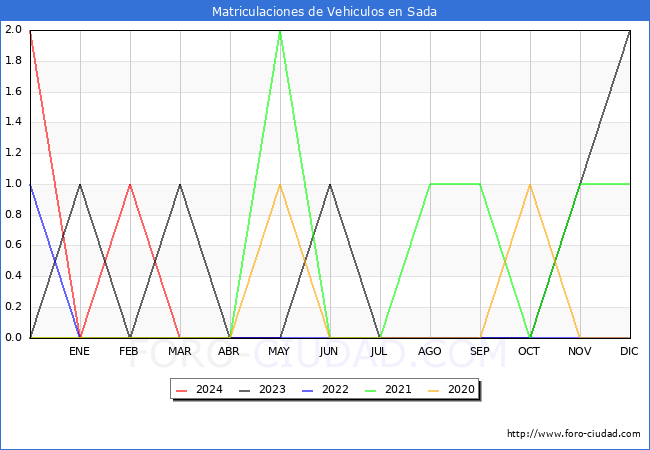Image resolution: width=650 pixels, height=450 pixels.
Task: Open the foro-ciudad.com URL link
Action: click(x=574, y=434)
